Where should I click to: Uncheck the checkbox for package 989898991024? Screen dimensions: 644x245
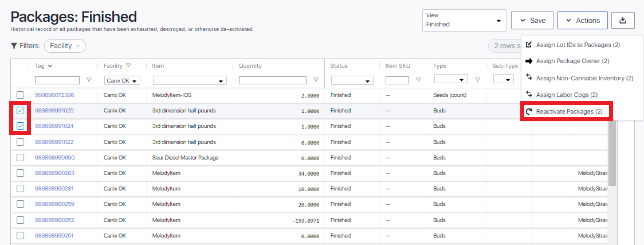pyautogui.click(x=21, y=126)
